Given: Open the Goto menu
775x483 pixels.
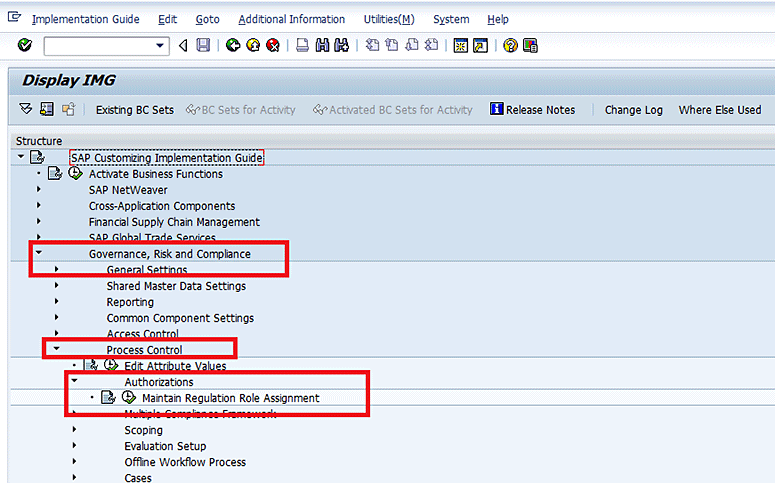Looking at the screenshot, I should pyautogui.click(x=207, y=19).
